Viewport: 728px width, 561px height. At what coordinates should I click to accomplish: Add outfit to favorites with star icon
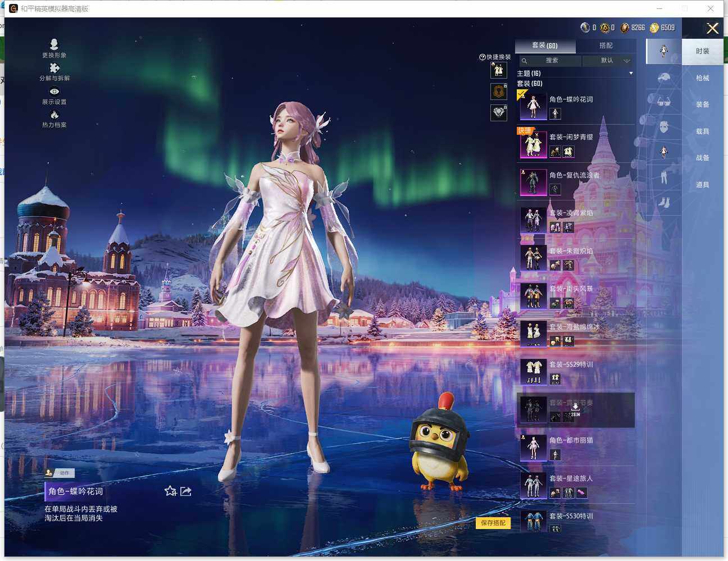pyautogui.click(x=170, y=491)
